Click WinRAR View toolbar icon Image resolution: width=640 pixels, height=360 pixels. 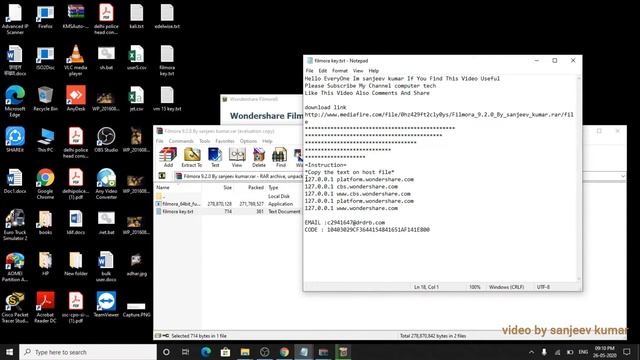pos(237,157)
